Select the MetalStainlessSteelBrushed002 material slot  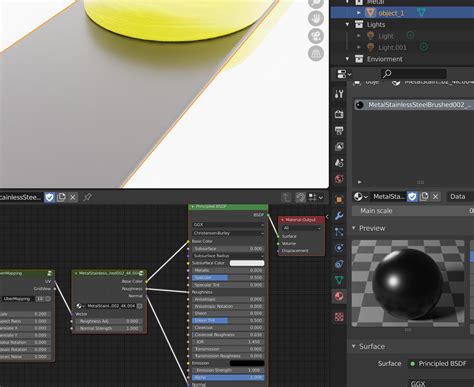point(413,105)
